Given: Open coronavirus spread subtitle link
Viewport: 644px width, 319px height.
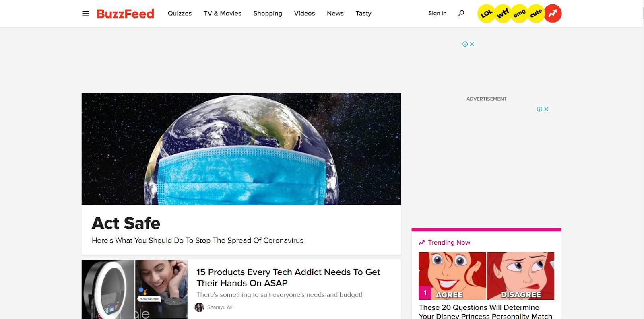Looking at the screenshot, I should (x=198, y=240).
